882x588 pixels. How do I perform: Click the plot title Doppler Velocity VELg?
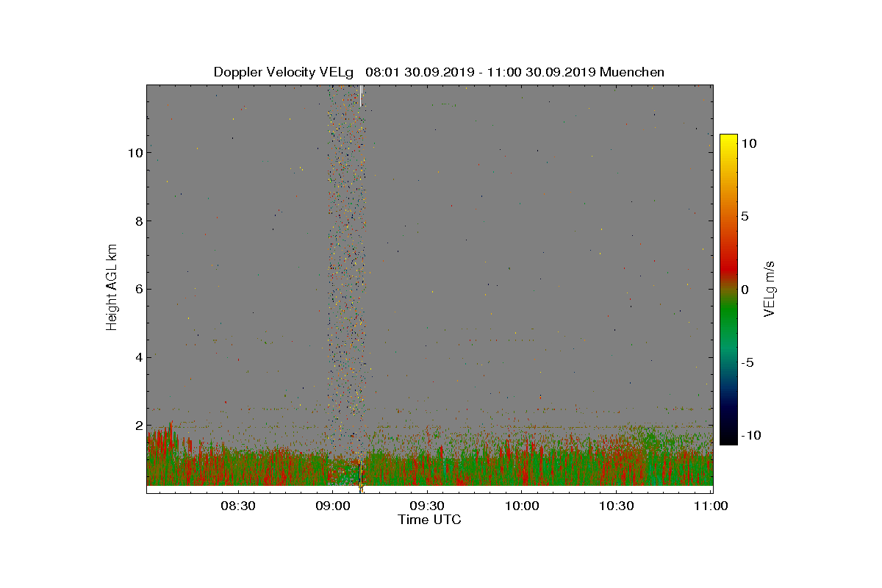pyautogui.click(x=439, y=72)
